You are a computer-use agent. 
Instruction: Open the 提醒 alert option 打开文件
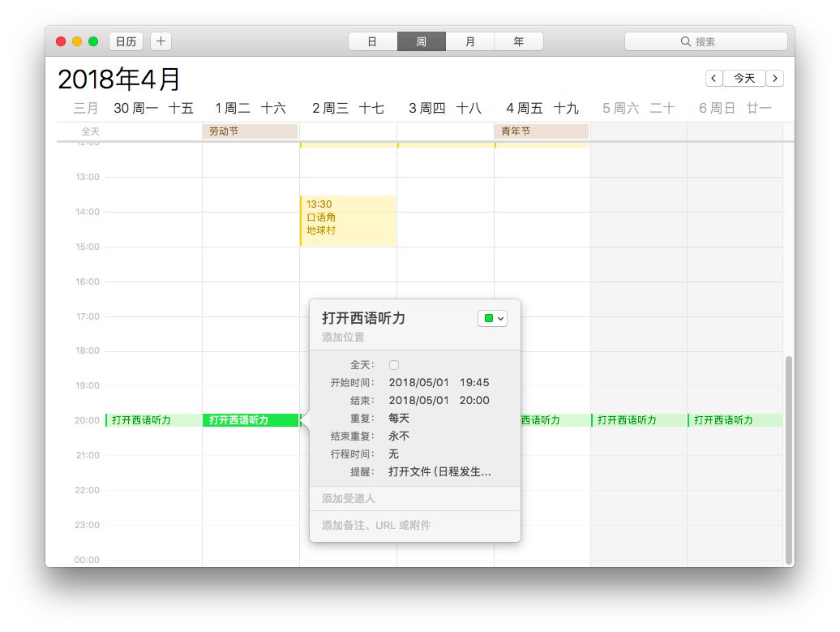point(439,471)
